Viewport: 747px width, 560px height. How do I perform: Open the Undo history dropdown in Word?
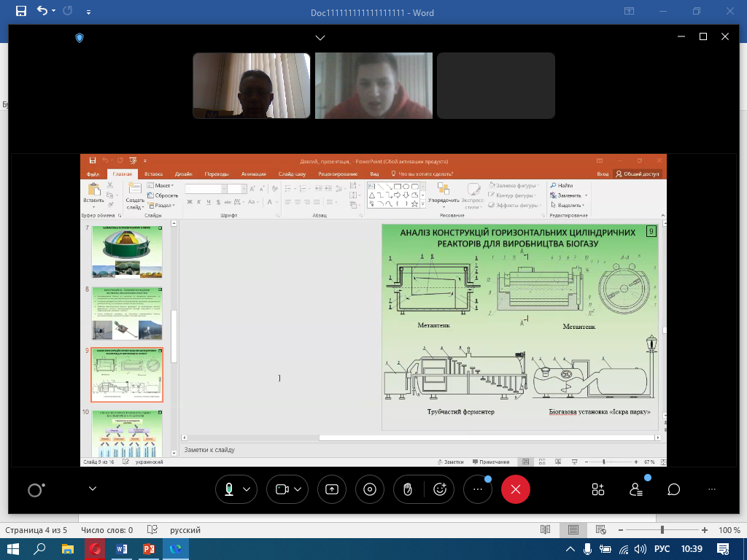pyautogui.click(x=54, y=10)
